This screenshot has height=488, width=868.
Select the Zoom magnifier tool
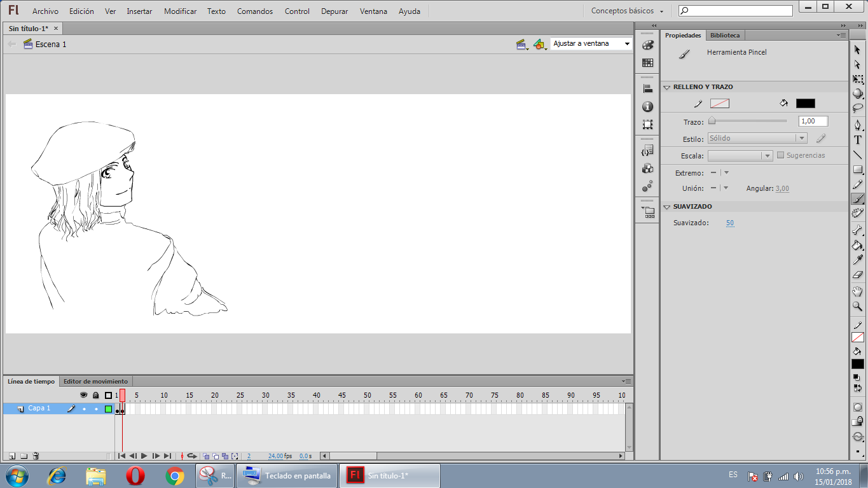point(858,306)
